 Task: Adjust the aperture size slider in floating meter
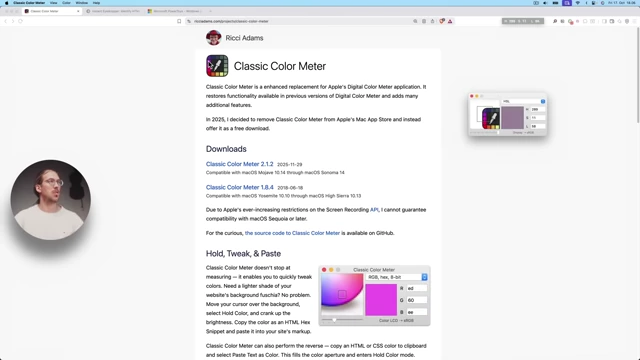pyautogui.click(x=484, y=133)
